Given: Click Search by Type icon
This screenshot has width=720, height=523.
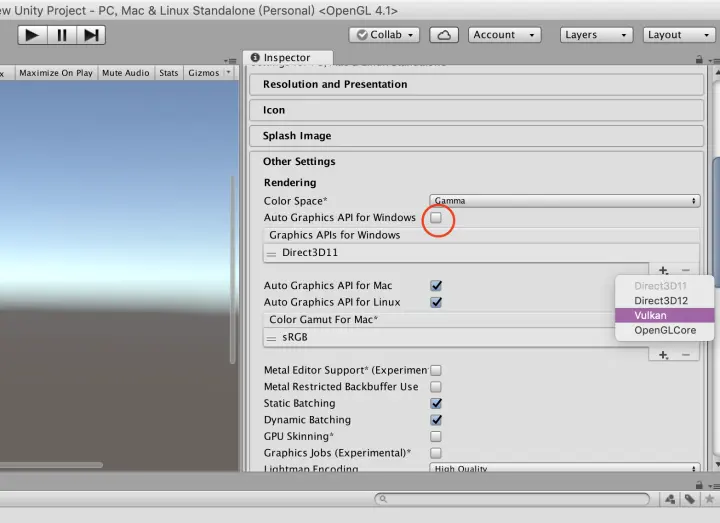Looking at the screenshot, I should pyautogui.click(x=670, y=499).
